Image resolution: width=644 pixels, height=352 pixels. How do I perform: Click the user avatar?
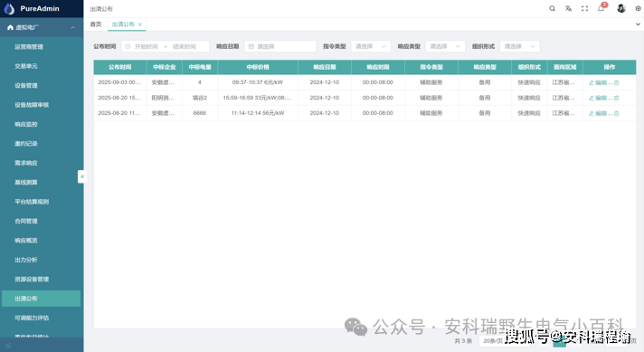[621, 8]
